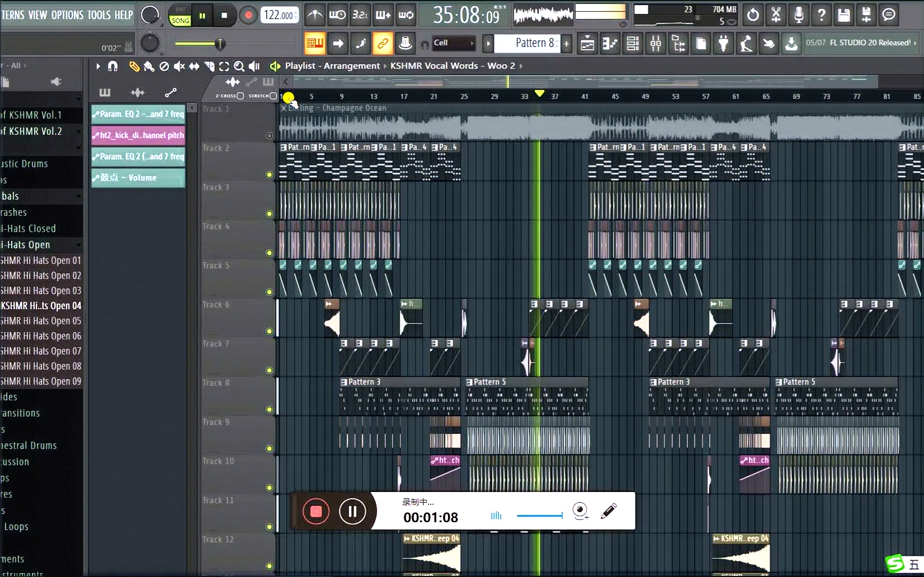This screenshot has height=577, width=924.
Task: Open the HELP menu
Action: coord(124,15)
